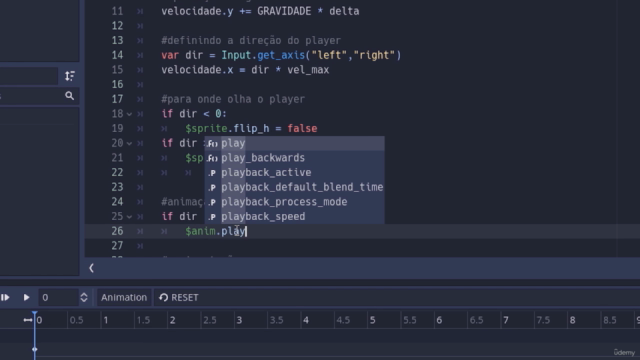Select 'playback_default_blend_time' suggestion
The width and height of the screenshot is (640, 360).
coord(294,187)
